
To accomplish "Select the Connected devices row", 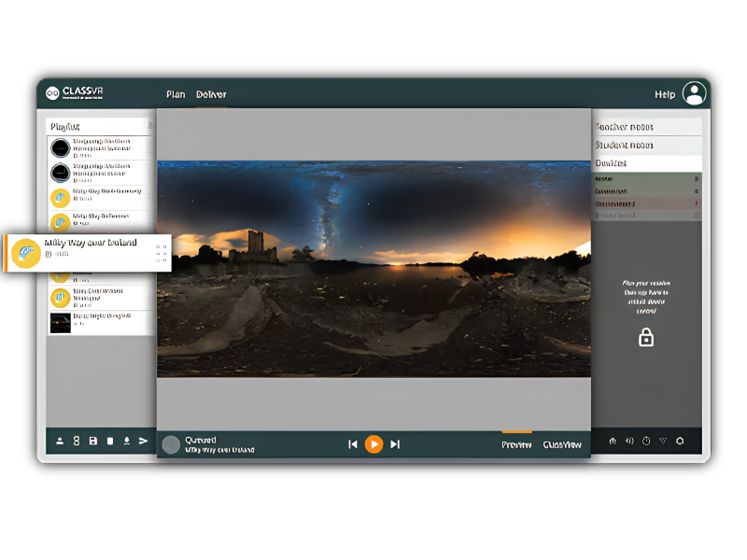I will [x=647, y=191].
